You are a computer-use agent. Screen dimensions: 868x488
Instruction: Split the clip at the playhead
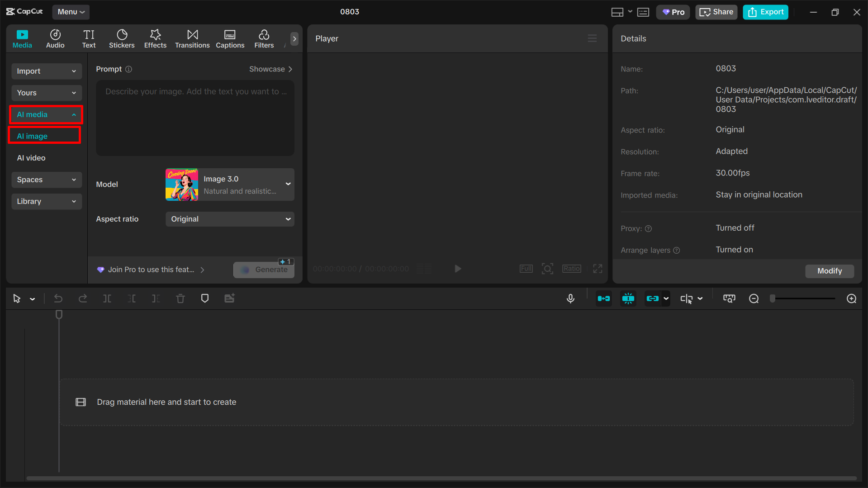tap(107, 298)
